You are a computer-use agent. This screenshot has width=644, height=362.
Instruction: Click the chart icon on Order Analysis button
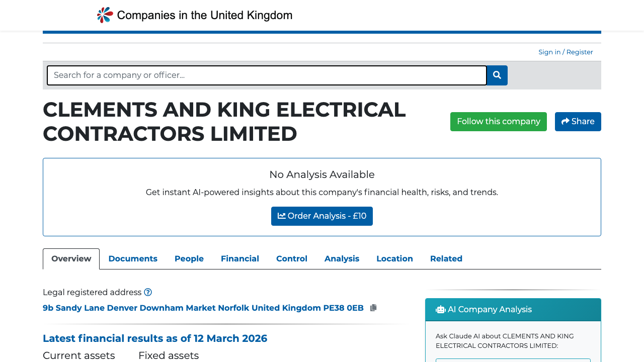click(282, 216)
